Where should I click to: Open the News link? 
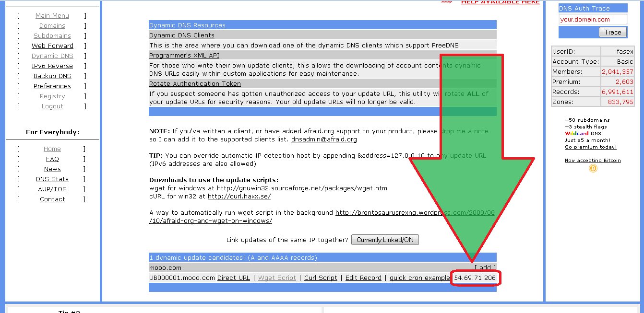coord(52,169)
